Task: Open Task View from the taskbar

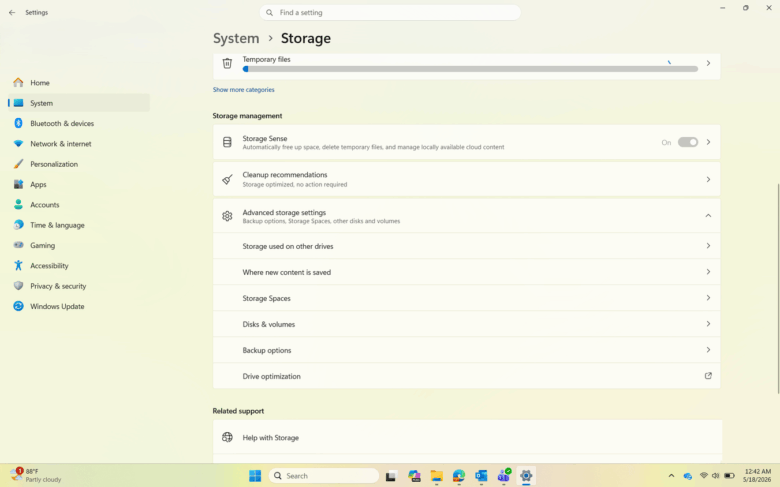Action: [x=391, y=476]
